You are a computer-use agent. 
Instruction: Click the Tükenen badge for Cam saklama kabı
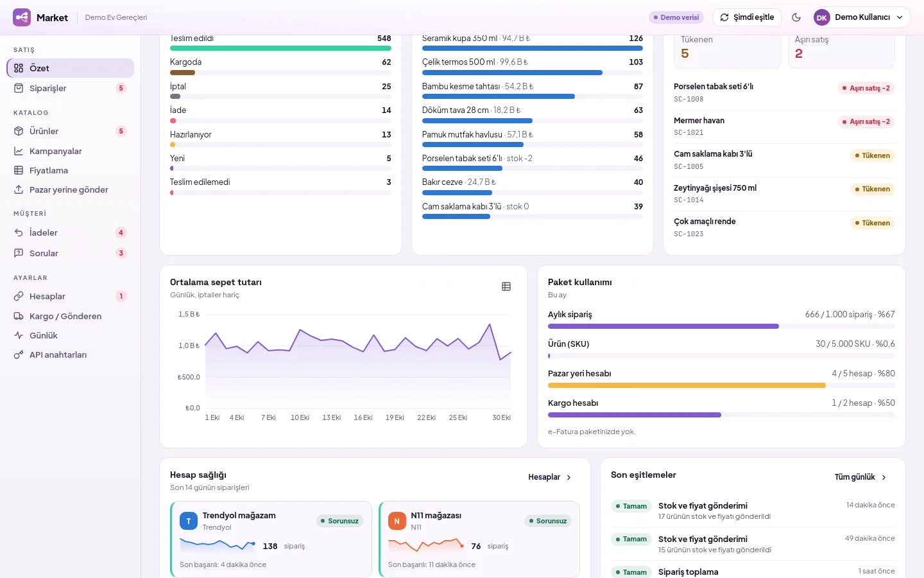pyautogui.click(x=873, y=155)
